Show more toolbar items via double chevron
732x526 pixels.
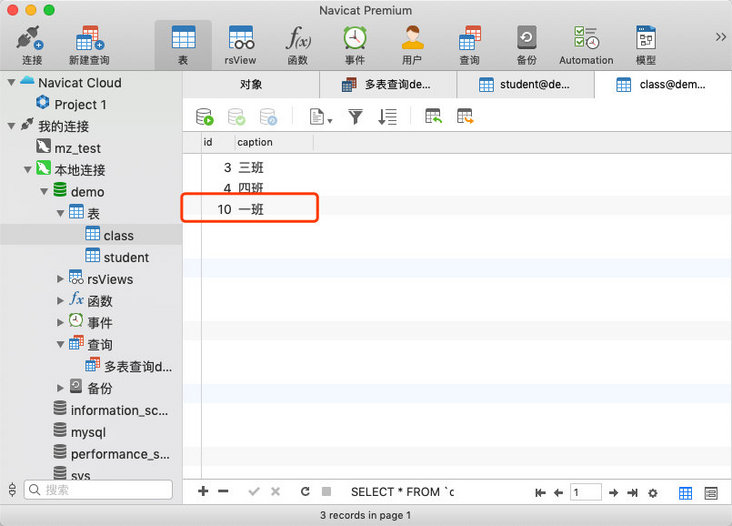tap(721, 37)
